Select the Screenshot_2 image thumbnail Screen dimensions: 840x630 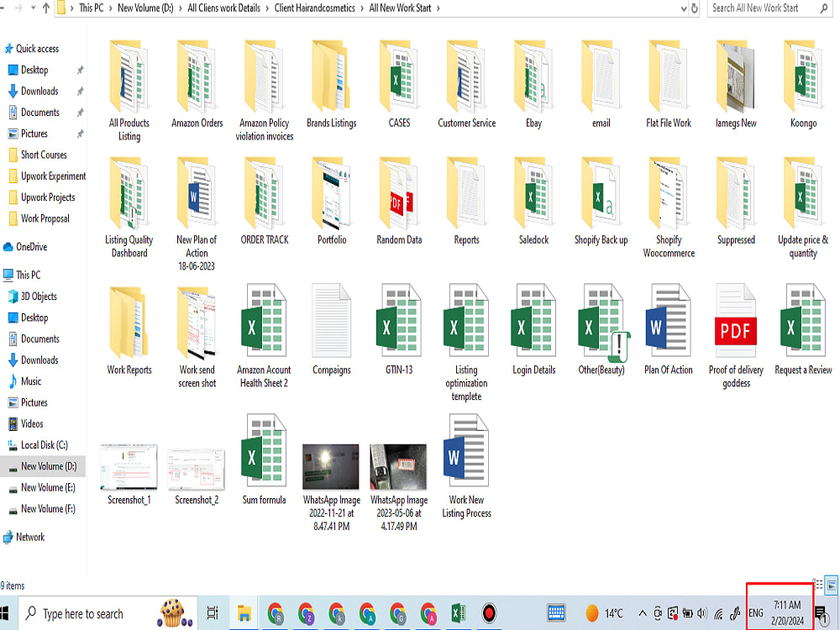(197, 469)
